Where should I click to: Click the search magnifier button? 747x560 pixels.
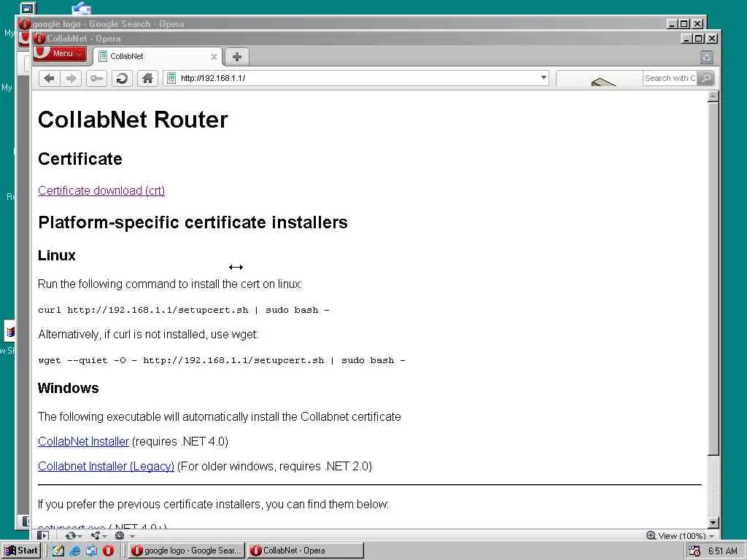705,78
